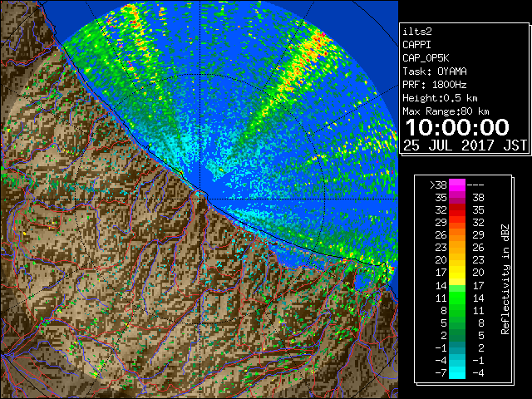Select the CAPPI product label
532x399 pixels.
pyautogui.click(x=416, y=45)
